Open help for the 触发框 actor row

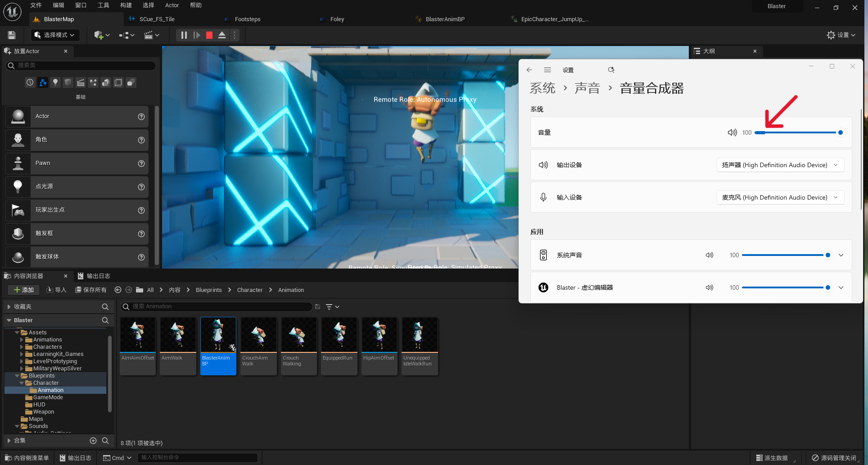point(141,234)
